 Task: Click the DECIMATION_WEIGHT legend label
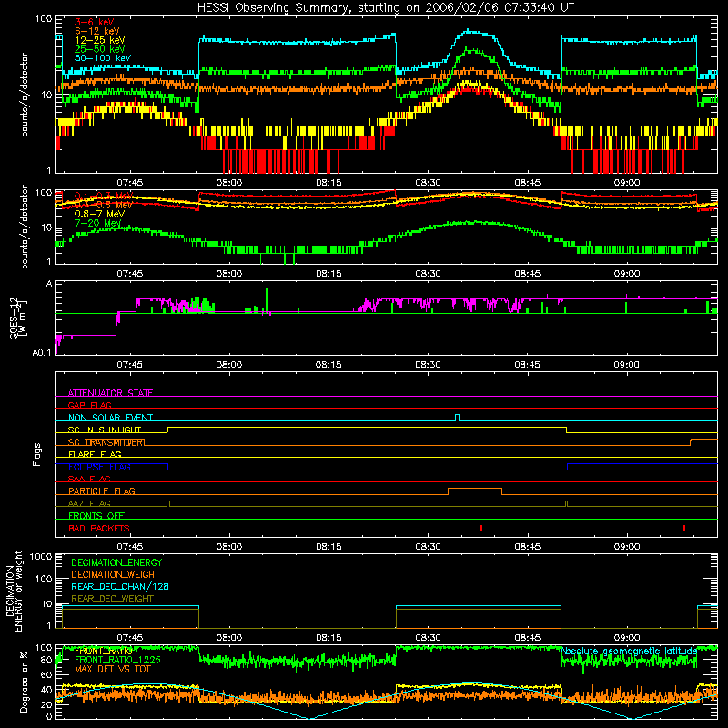[x=116, y=574]
